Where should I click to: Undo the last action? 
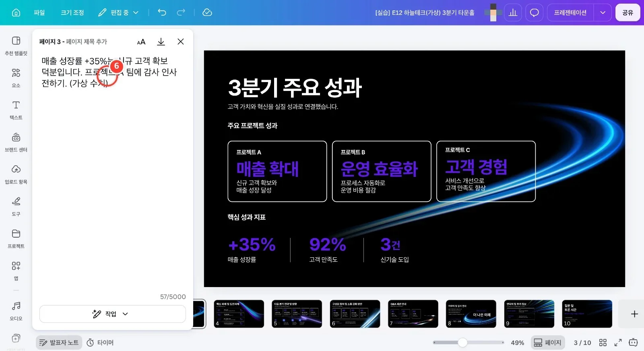coord(162,12)
